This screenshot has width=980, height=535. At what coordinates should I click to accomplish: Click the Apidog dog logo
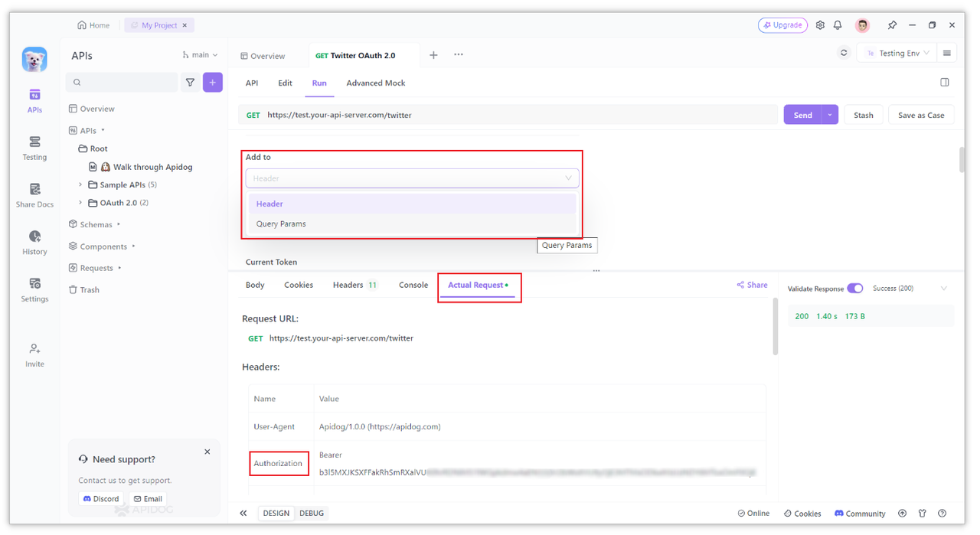pyautogui.click(x=34, y=59)
